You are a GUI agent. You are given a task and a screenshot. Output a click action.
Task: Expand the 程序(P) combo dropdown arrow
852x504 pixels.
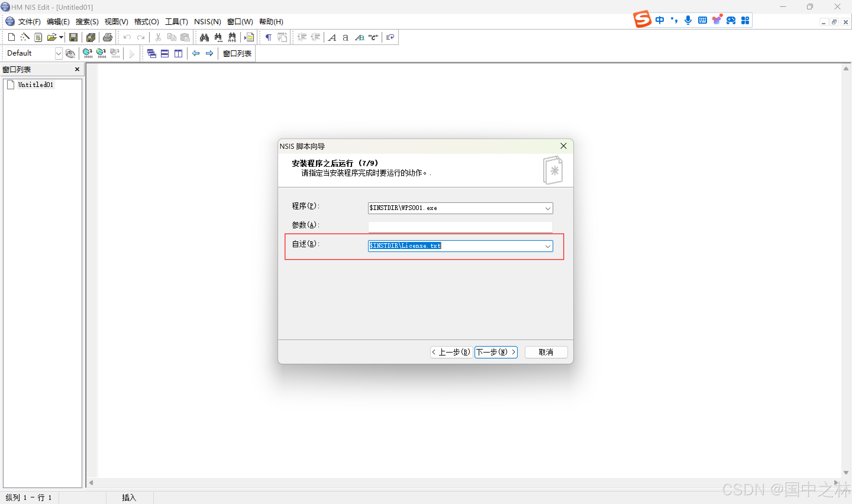click(x=547, y=208)
